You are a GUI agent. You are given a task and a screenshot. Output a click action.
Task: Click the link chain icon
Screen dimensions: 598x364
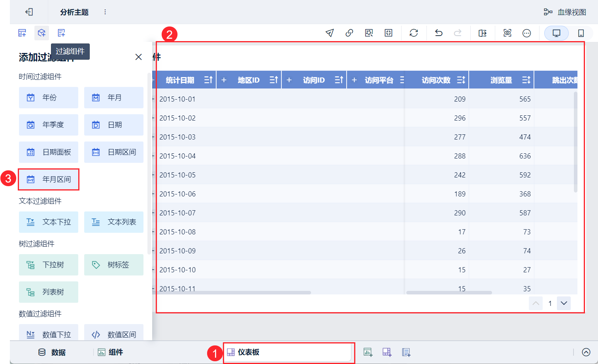coord(349,33)
